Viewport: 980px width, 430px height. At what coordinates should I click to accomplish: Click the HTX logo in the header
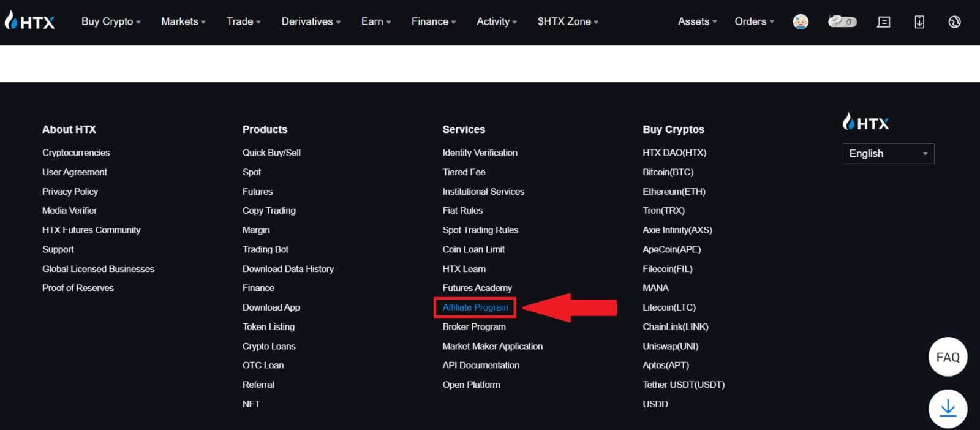click(29, 21)
